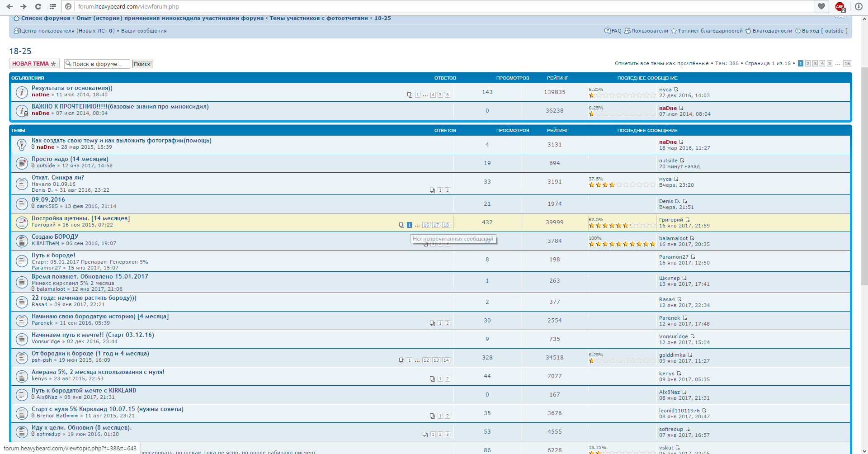Click the star rating of Создаю БОРОДУ topic
868x454 pixels.
pyautogui.click(x=622, y=244)
